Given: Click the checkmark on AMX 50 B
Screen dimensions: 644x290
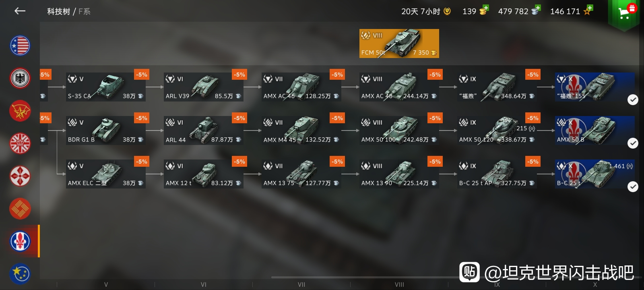Looking at the screenshot, I should click(633, 143).
